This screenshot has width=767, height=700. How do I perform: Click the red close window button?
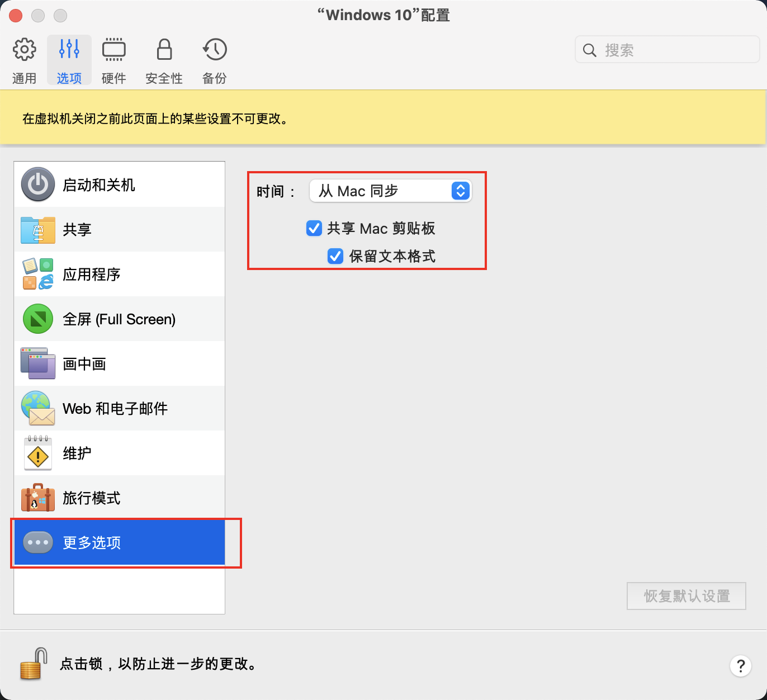click(x=16, y=16)
